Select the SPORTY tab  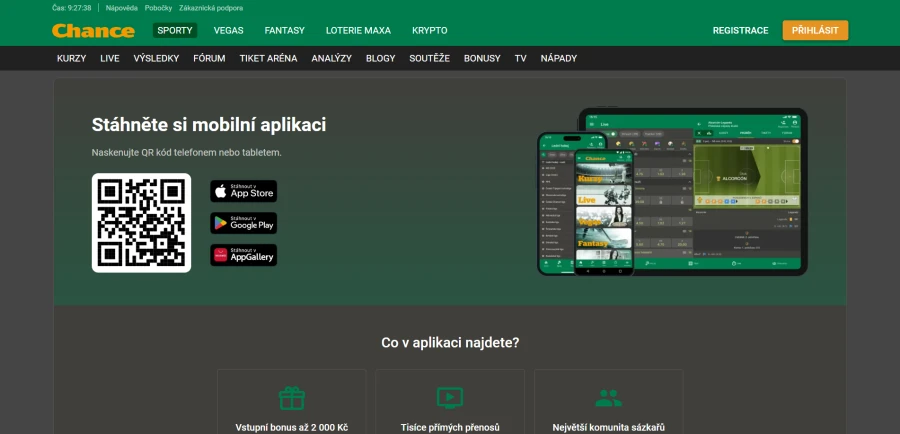pyautogui.click(x=175, y=30)
